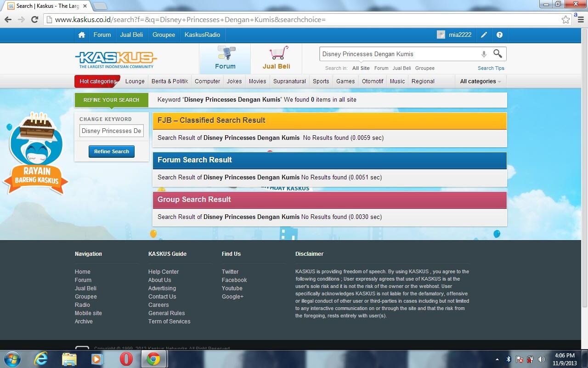The height and width of the screenshot is (368, 588).
Task: Expand All categories dropdown
Action: coord(481,81)
